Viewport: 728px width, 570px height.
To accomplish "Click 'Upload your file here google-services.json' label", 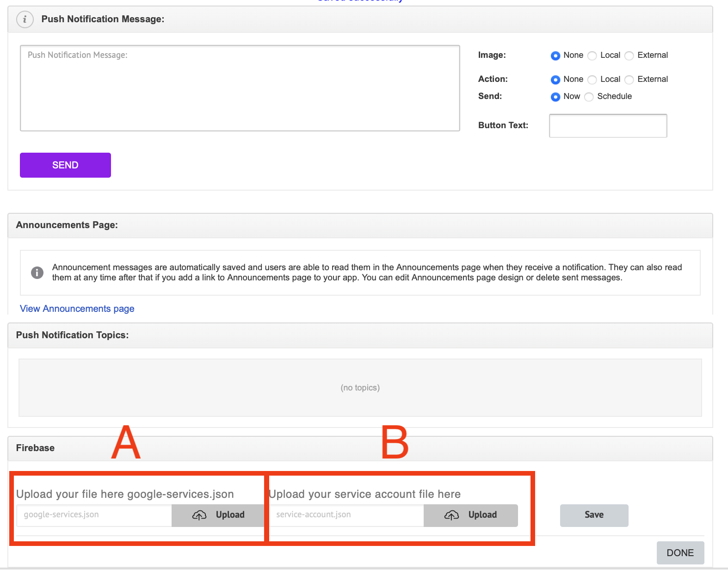I will coord(125,494).
